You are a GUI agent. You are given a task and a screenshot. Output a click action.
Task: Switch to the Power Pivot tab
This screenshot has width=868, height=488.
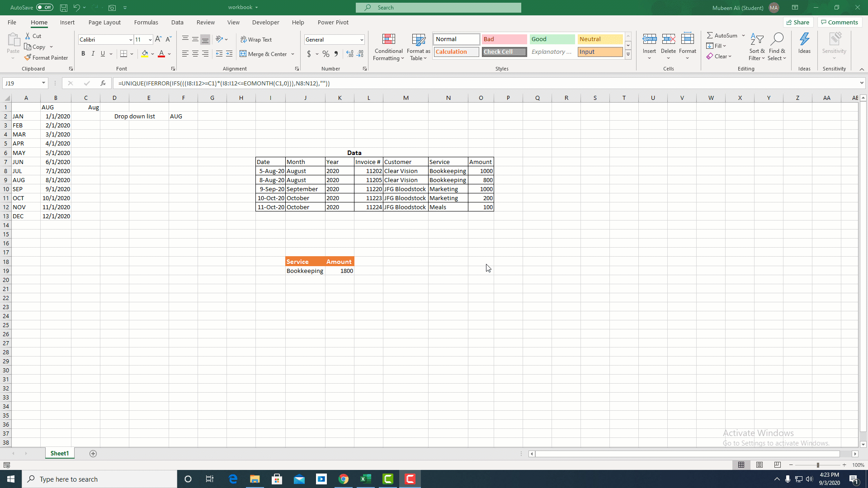pyautogui.click(x=333, y=23)
